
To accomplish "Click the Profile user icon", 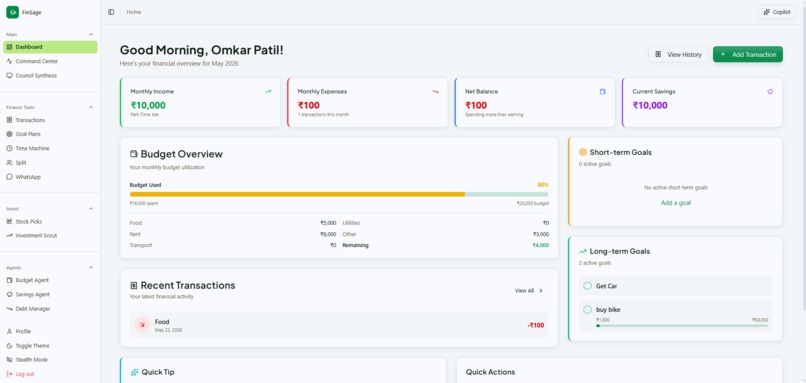I will click(9, 332).
